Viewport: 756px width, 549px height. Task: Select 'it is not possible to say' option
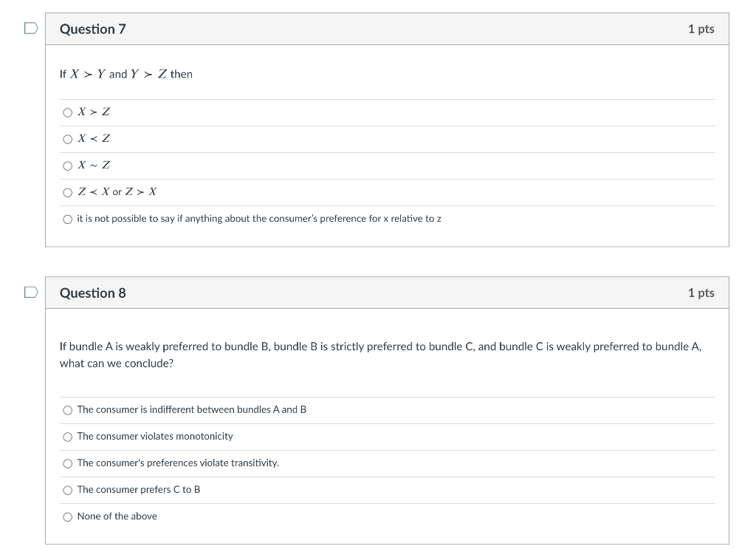click(x=67, y=219)
